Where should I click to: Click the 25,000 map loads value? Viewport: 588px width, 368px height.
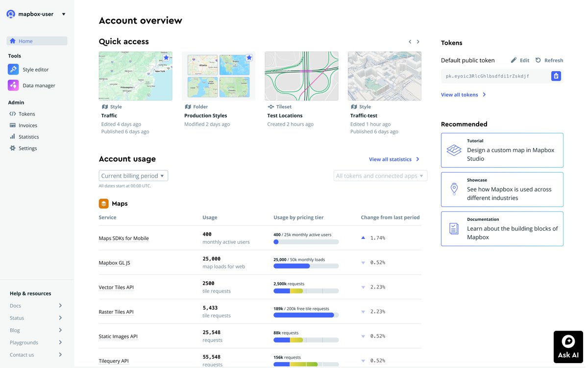tap(212, 259)
